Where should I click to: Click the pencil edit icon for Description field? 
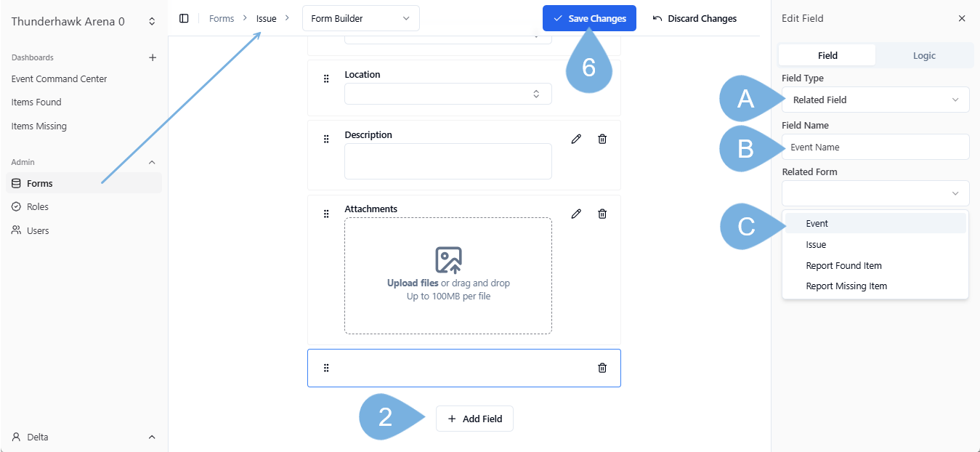pos(576,139)
